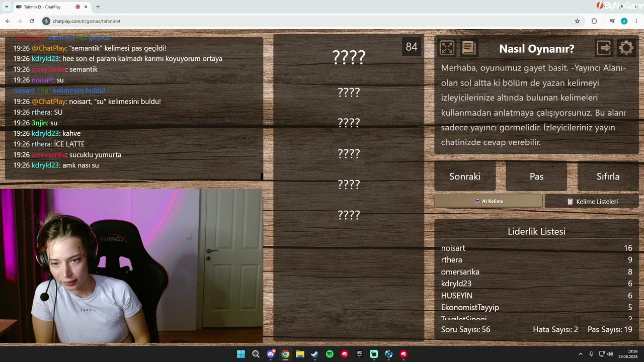Select EkonomistTayyip row in leaderboard
Screen dimensions: 644x362
(x=536, y=307)
